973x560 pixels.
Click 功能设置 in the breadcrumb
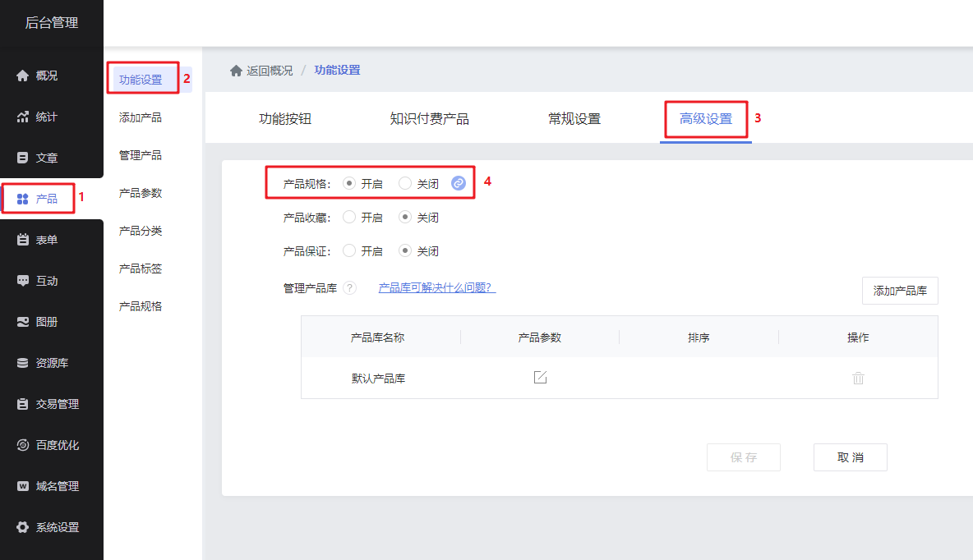(x=337, y=70)
